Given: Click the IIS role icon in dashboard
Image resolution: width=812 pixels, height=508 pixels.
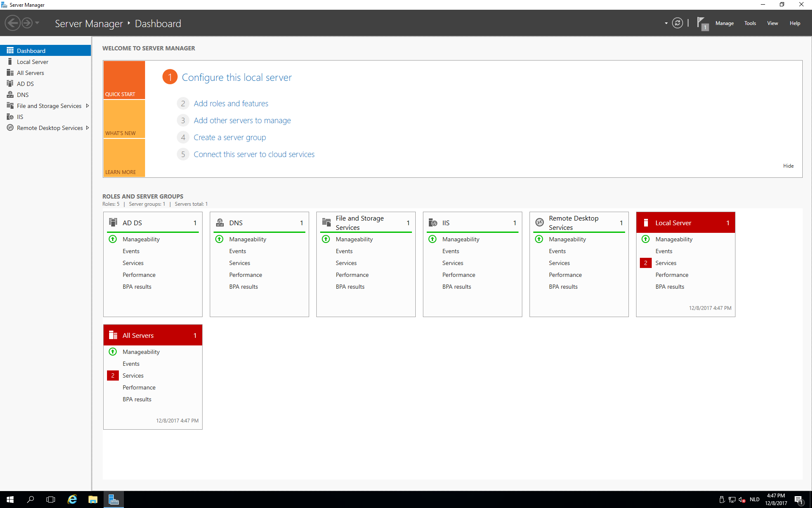Looking at the screenshot, I should click(x=432, y=222).
